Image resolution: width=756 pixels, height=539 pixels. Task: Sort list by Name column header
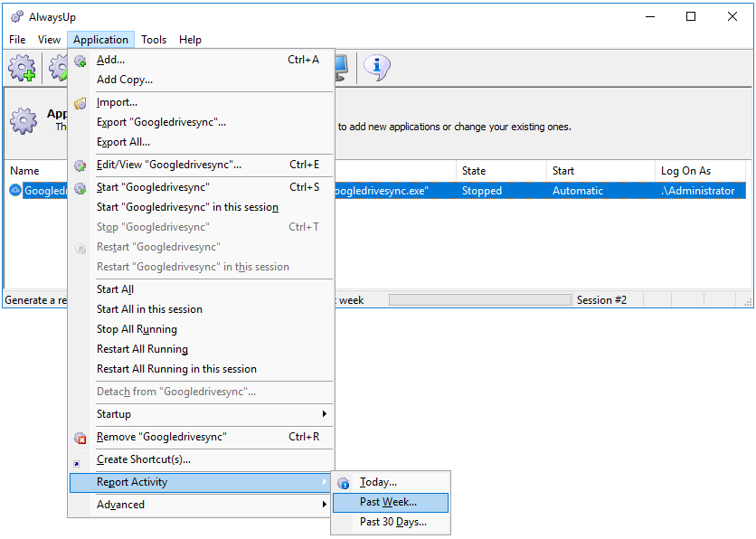(36, 171)
